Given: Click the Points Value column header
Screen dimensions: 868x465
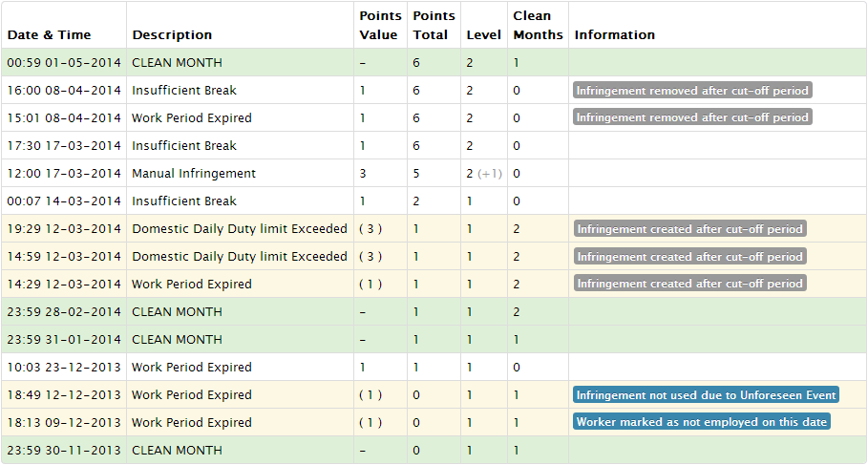Looking at the screenshot, I should point(380,25).
